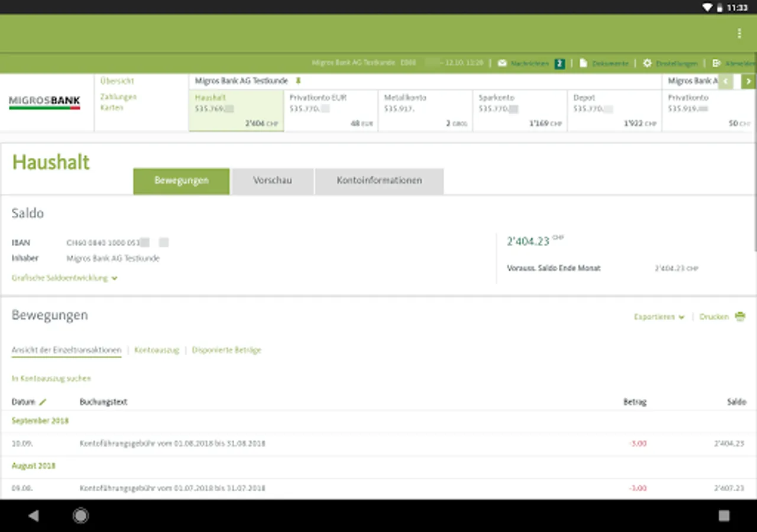Click the September 2018 group heading
Viewport: 757px width, 532px height.
[x=40, y=421]
